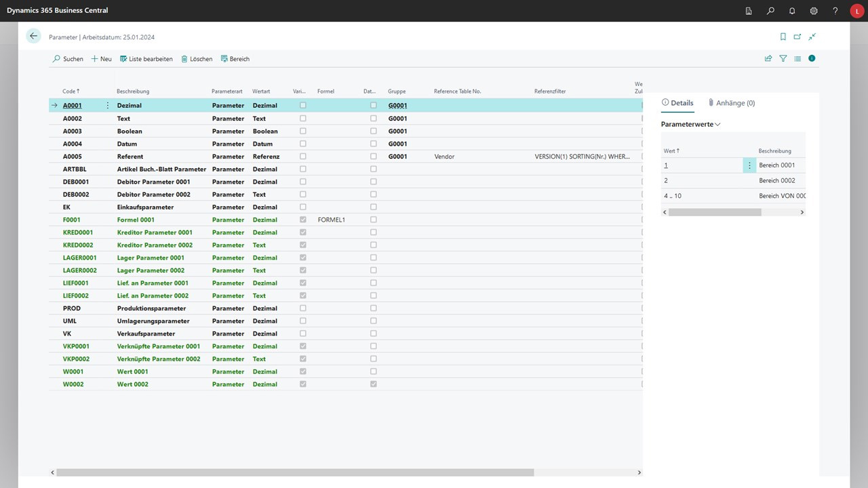Open the A0001 code link

[x=73, y=106]
